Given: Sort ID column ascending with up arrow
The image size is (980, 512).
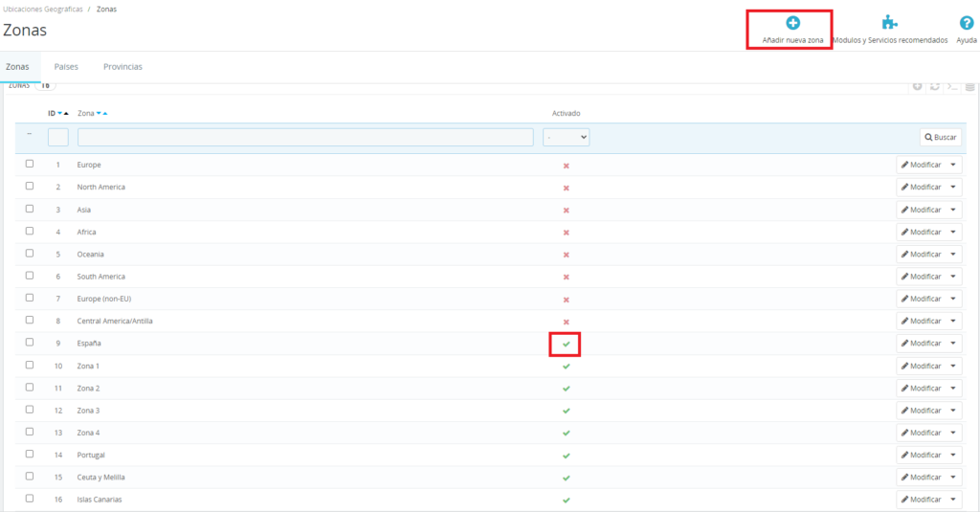Looking at the screenshot, I should tap(66, 114).
